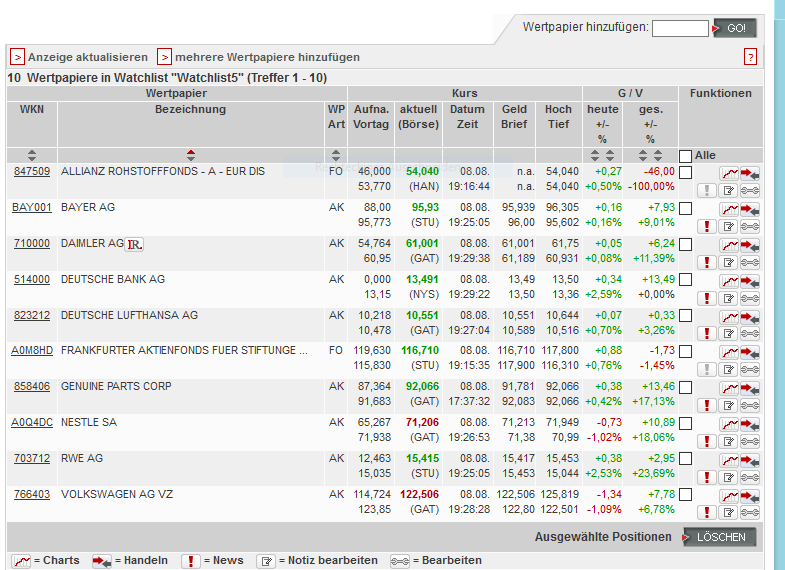Open chart for NESTLE SA
Image resolution: width=785 pixels, height=570 pixels.
[729, 424]
